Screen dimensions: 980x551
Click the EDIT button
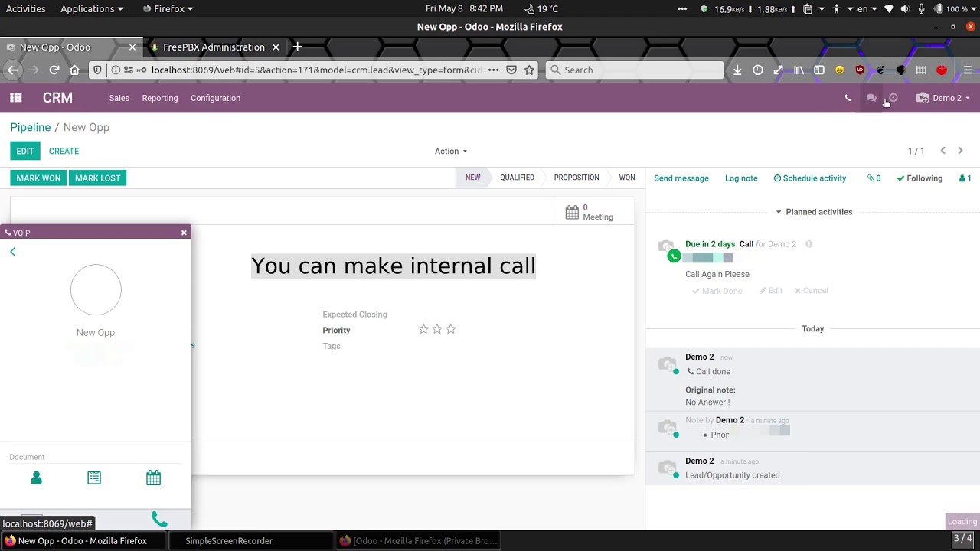click(x=25, y=151)
